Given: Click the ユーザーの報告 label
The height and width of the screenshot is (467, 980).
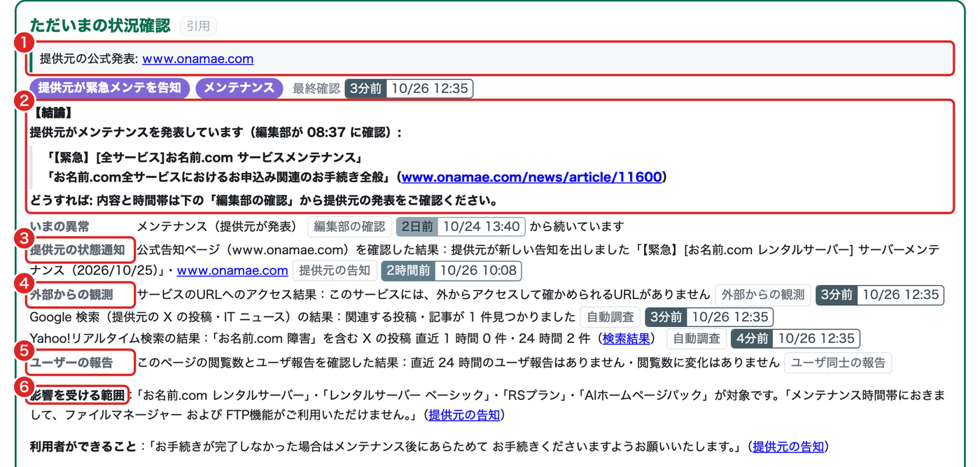Looking at the screenshot, I should [71, 363].
